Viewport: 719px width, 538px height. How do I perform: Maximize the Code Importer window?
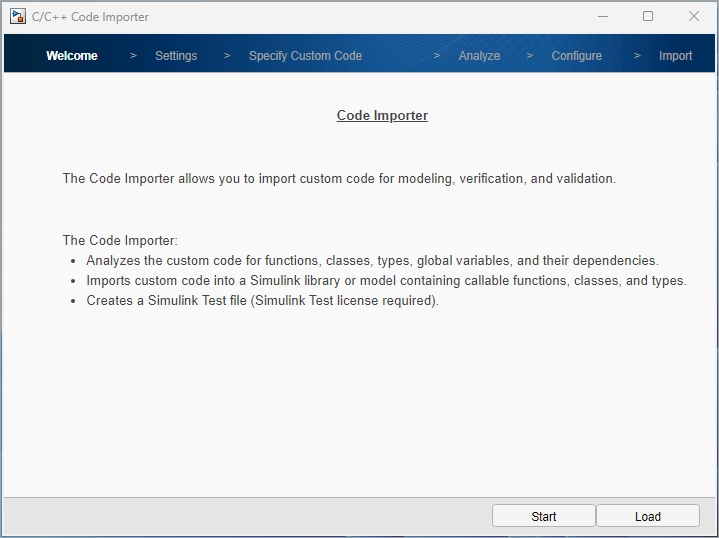[x=648, y=17]
